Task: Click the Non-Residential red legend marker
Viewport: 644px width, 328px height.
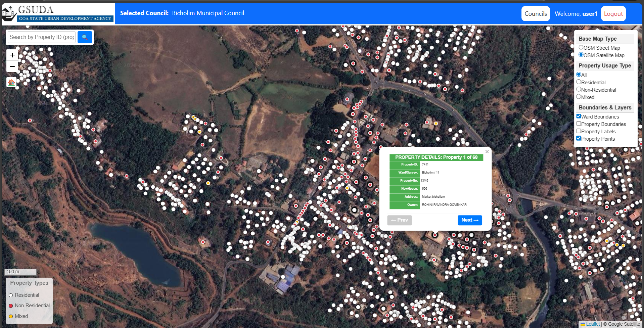Action: tap(11, 306)
